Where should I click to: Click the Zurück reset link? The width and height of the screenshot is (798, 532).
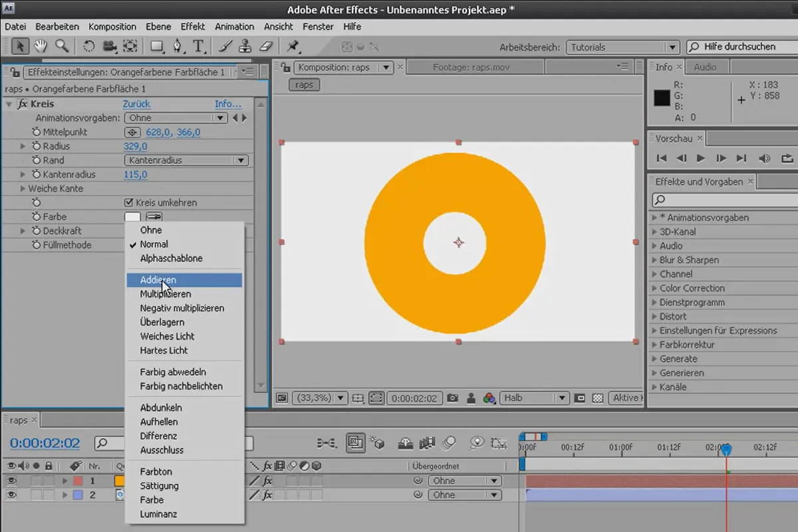click(136, 104)
